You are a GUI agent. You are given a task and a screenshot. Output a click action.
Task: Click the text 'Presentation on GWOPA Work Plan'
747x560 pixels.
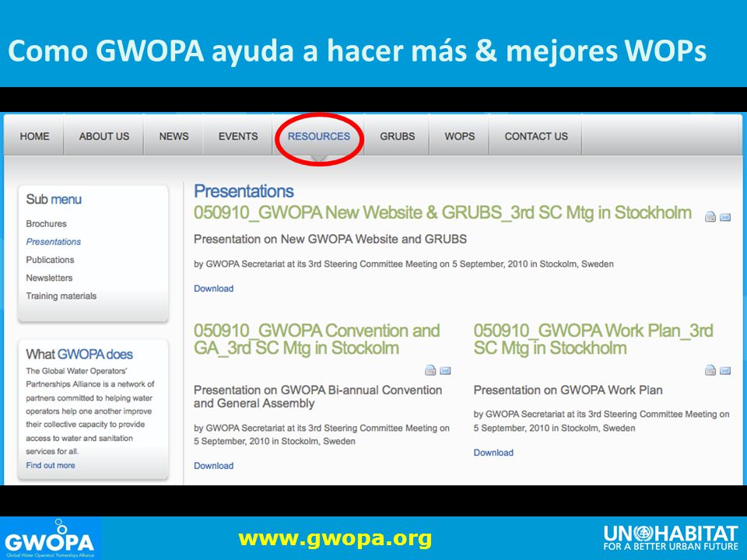(568, 390)
